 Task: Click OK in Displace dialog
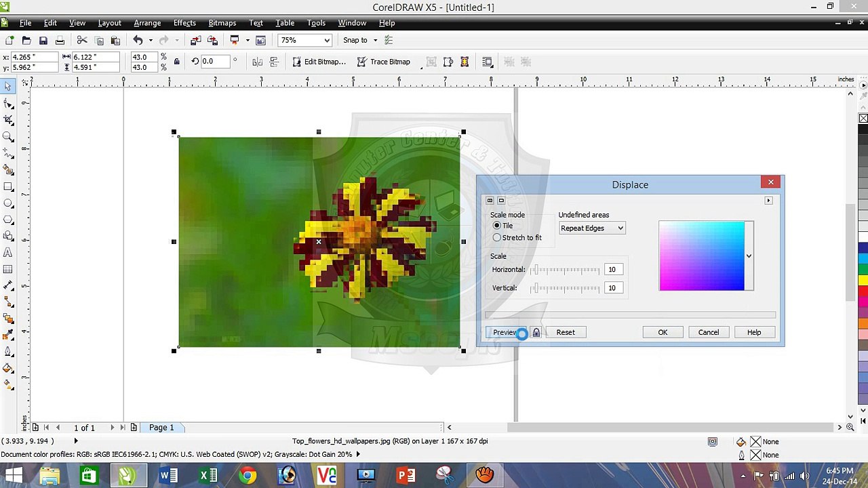[663, 332]
